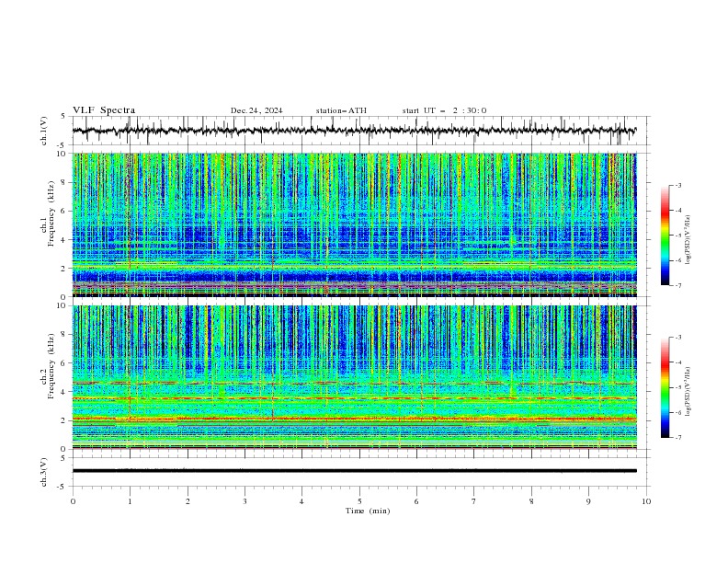The image size is (728, 563).
Task: Click time axis tick label "4"
Action: pos(301,501)
